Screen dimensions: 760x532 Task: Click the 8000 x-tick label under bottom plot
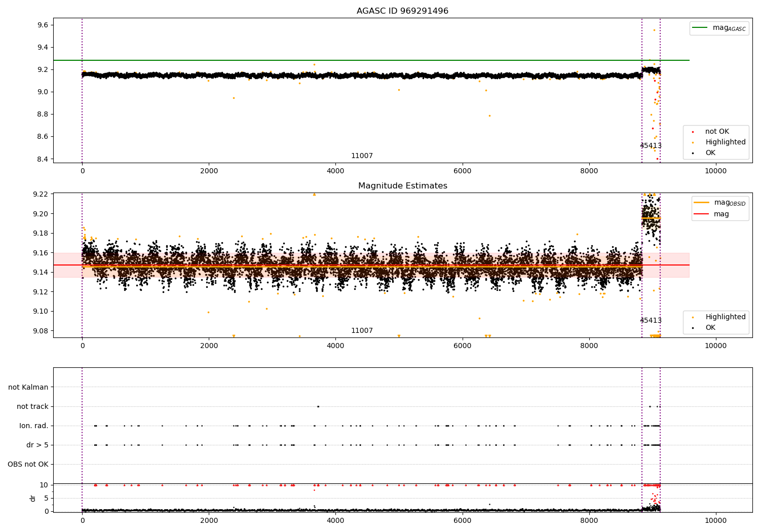click(589, 521)
